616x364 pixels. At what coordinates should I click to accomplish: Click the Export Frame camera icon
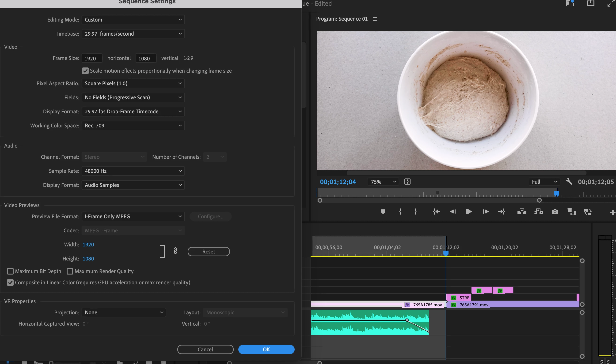555,212
